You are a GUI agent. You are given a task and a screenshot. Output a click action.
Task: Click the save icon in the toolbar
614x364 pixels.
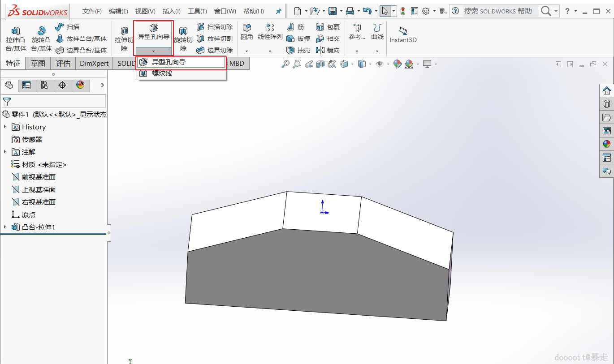point(332,11)
